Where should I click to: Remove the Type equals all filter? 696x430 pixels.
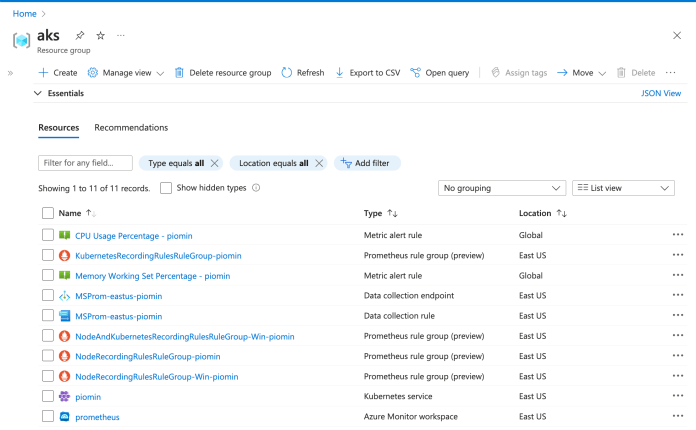[x=214, y=163]
